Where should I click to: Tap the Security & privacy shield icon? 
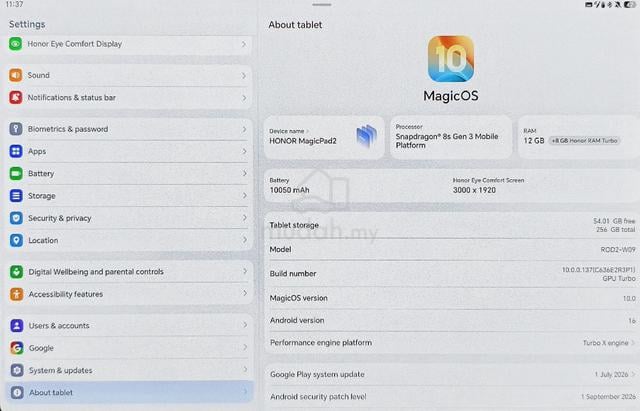click(x=16, y=218)
